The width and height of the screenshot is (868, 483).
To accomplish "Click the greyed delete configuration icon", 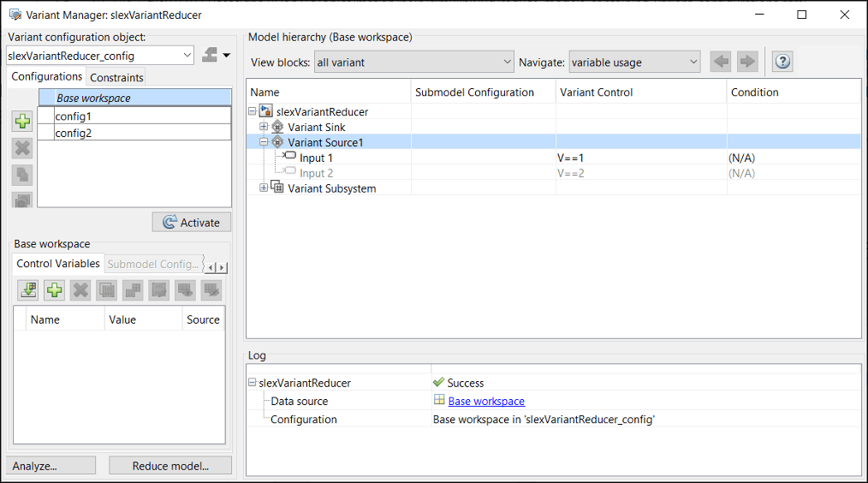I will click(x=23, y=148).
